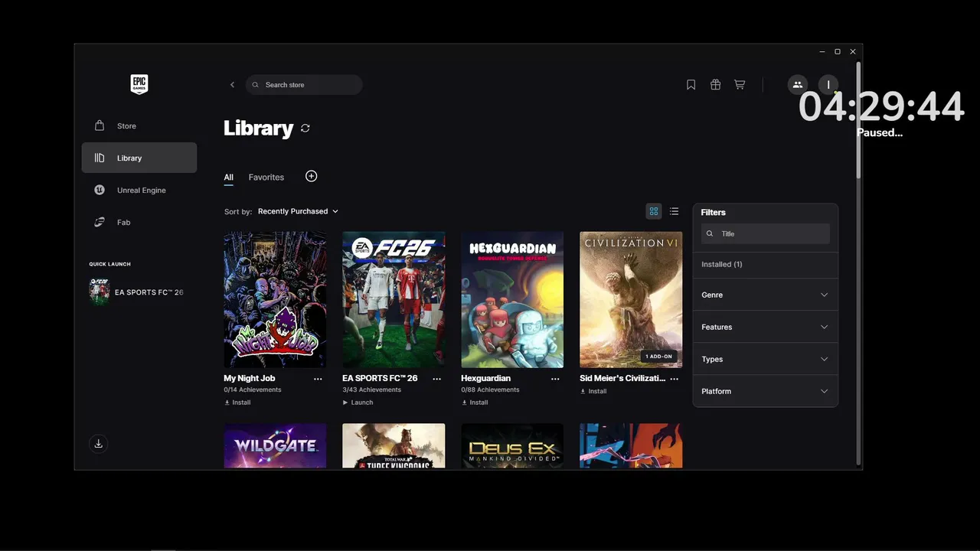Open the friends list icon

(797, 85)
